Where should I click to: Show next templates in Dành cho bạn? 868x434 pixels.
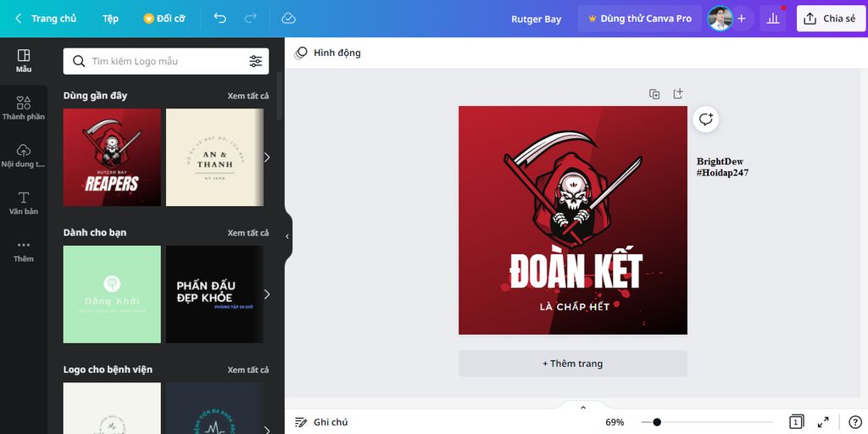pyautogui.click(x=267, y=294)
